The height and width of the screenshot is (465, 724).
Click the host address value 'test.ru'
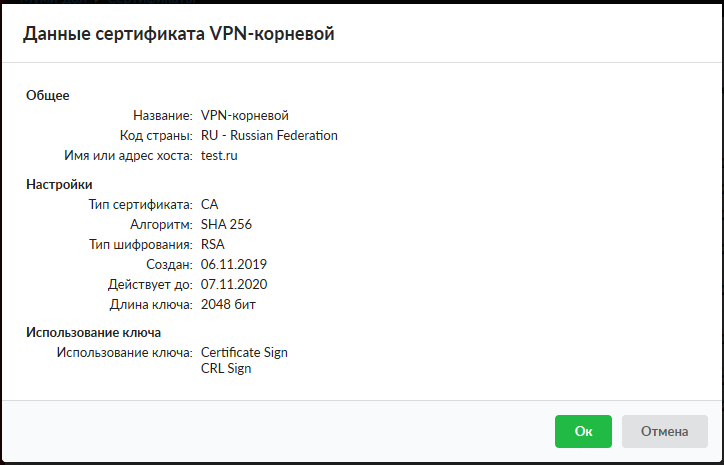coord(219,156)
